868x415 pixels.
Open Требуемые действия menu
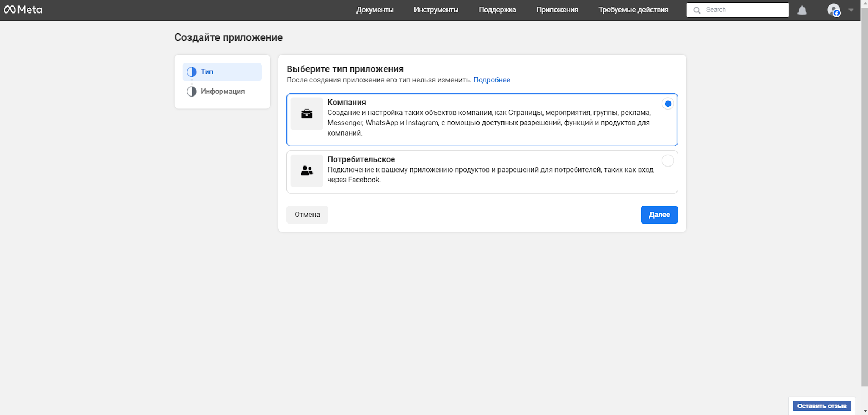point(634,10)
